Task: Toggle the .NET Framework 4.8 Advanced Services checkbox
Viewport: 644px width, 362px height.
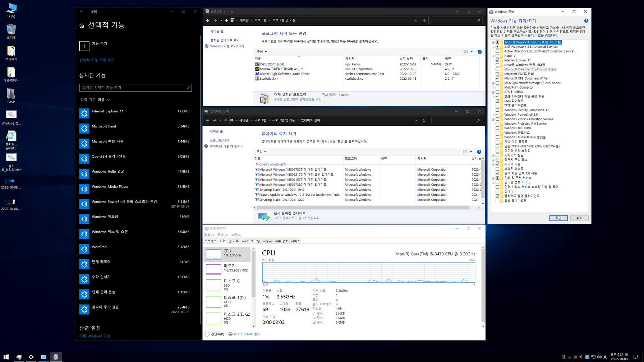Action: (497, 47)
